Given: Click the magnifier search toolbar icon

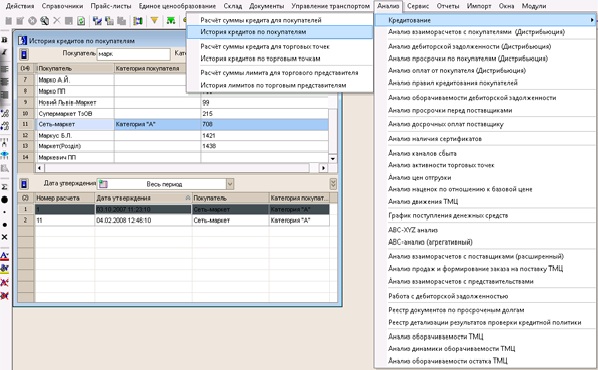Looking at the screenshot, I should (x=45, y=21).
